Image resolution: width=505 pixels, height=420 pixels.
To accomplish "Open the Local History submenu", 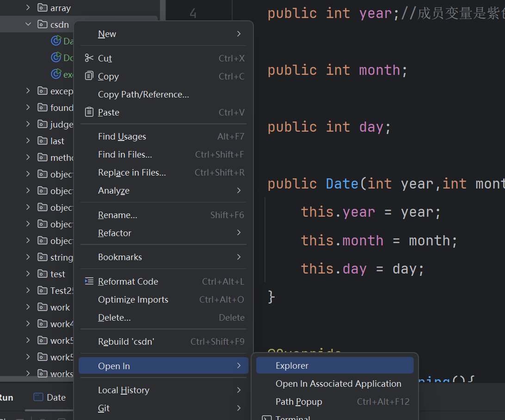I will (163, 390).
